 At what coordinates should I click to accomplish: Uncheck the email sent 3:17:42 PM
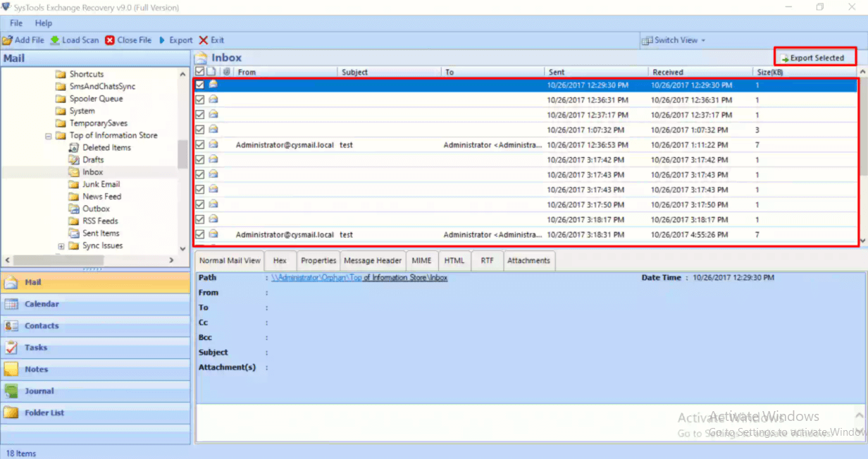pyautogui.click(x=200, y=159)
